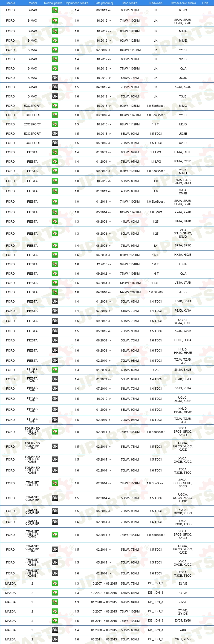Click diesel ON icon in B-MAX T3JB row
This screenshot has height=644, width=214.
tap(55, 96)
